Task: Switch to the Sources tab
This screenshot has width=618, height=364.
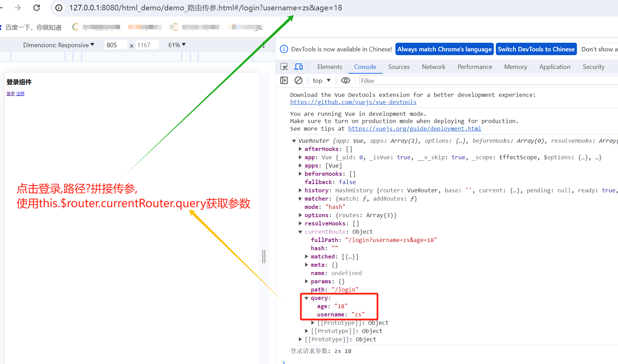Action: click(x=399, y=67)
